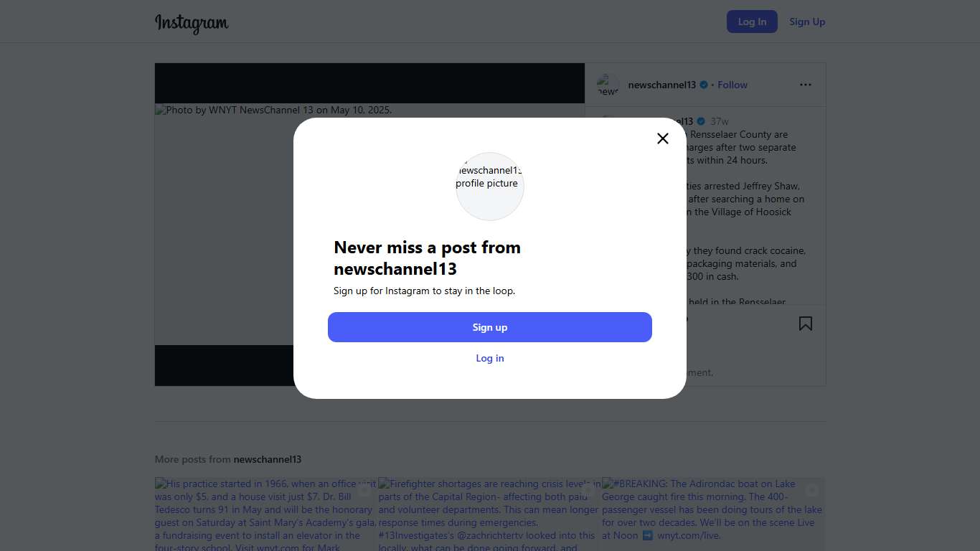Open the three-dots more options menu
The height and width of the screenshot is (551, 980).
pos(806,85)
